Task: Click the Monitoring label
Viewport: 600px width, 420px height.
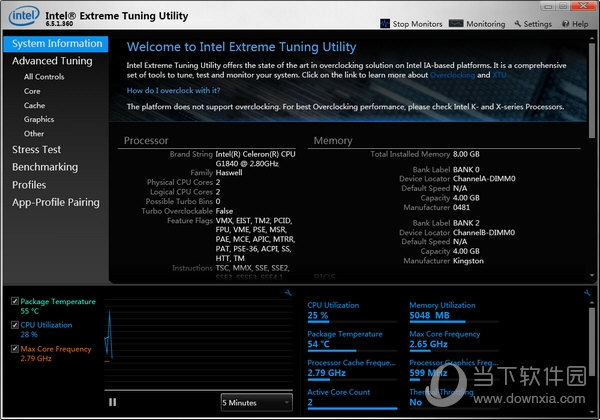Action: click(486, 24)
